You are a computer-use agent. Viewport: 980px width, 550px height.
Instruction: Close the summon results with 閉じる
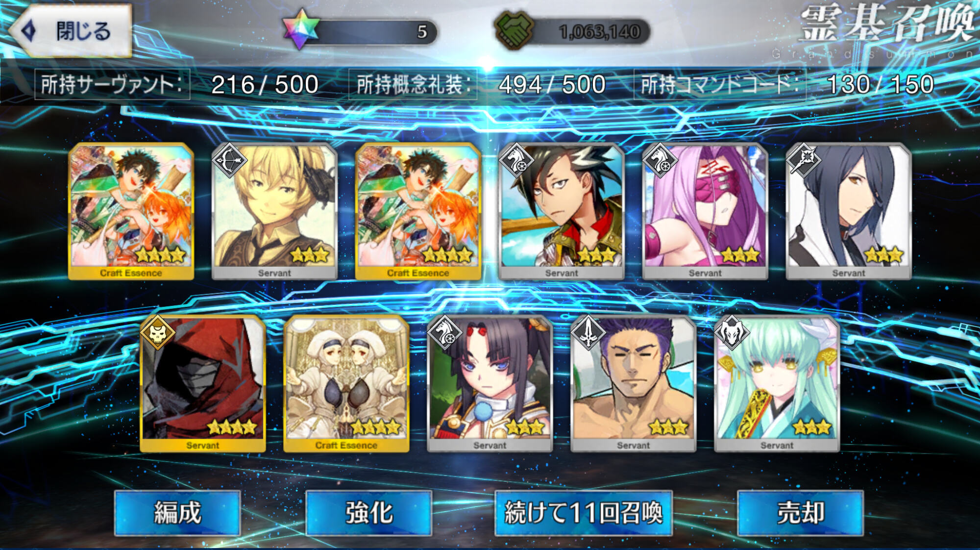pos(71,31)
